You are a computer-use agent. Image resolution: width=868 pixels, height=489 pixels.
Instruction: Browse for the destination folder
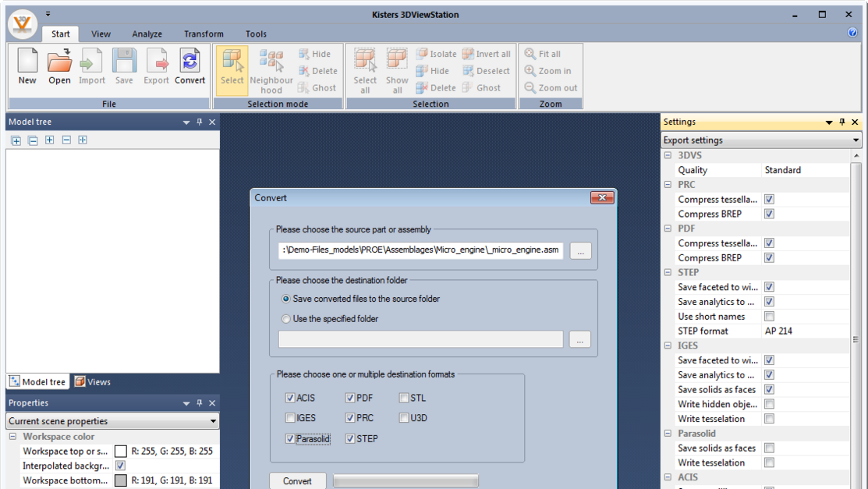(x=579, y=339)
